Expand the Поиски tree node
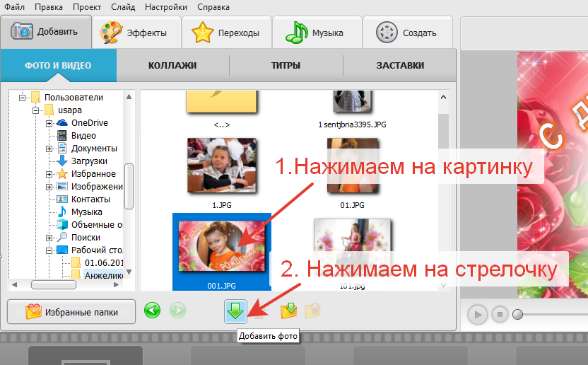 coord(49,238)
